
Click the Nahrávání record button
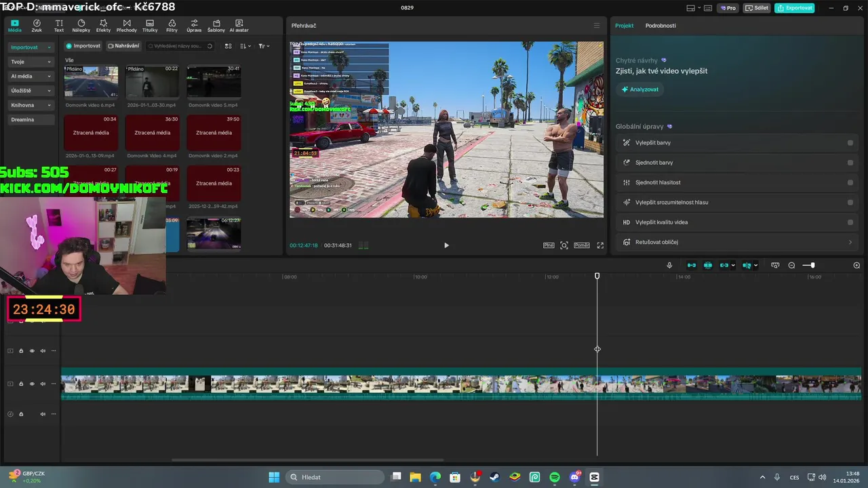[x=124, y=46]
